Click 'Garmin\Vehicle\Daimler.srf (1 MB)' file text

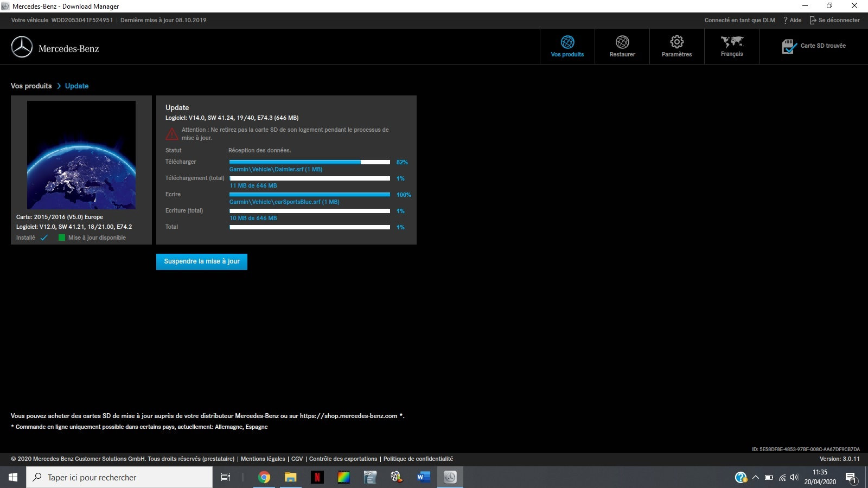tap(276, 169)
